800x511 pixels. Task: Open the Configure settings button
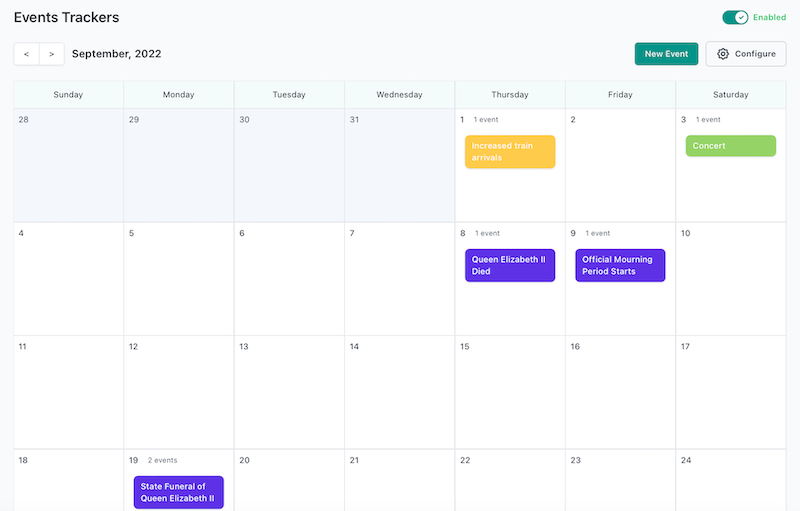[745, 54]
